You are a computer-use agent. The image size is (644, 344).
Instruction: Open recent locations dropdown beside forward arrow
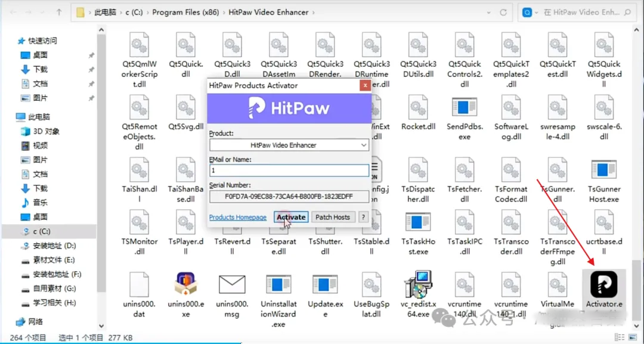44,13
